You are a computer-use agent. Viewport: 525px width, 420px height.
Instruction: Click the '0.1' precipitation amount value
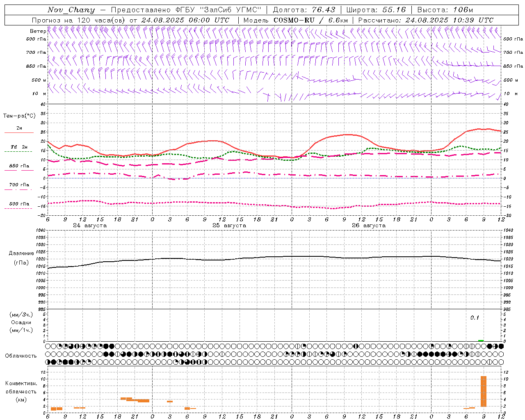click(475, 317)
